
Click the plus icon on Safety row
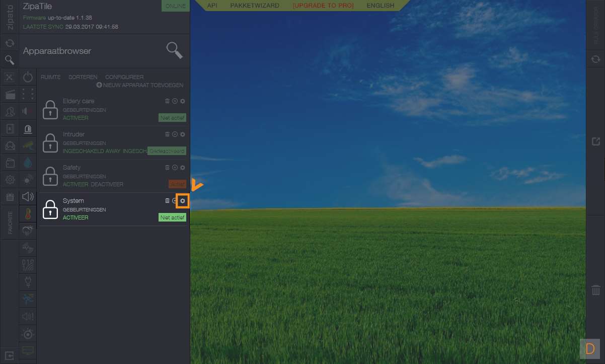[x=175, y=168]
